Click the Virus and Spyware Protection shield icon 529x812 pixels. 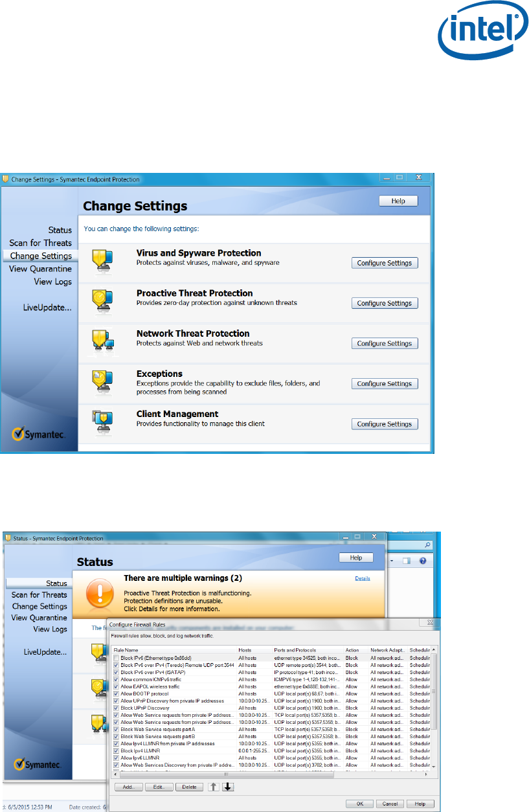(104, 258)
